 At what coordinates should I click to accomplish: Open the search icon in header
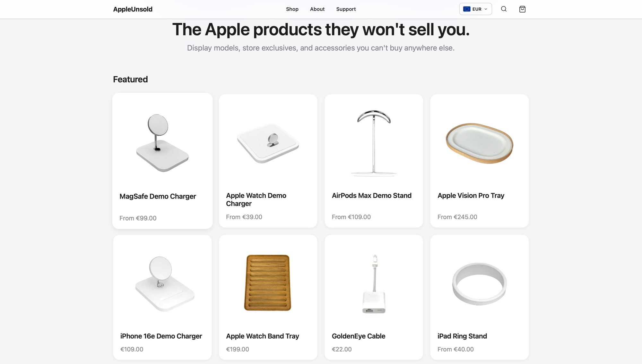504,9
